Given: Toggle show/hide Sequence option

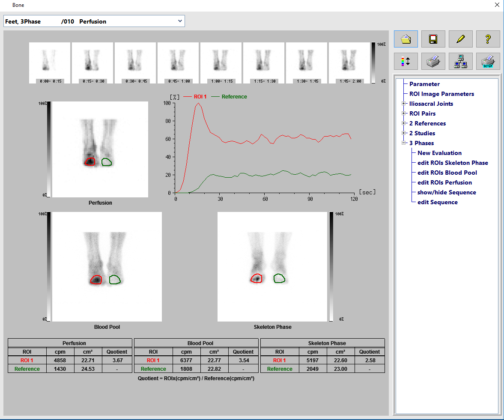Looking at the screenshot, I should pyautogui.click(x=447, y=192).
